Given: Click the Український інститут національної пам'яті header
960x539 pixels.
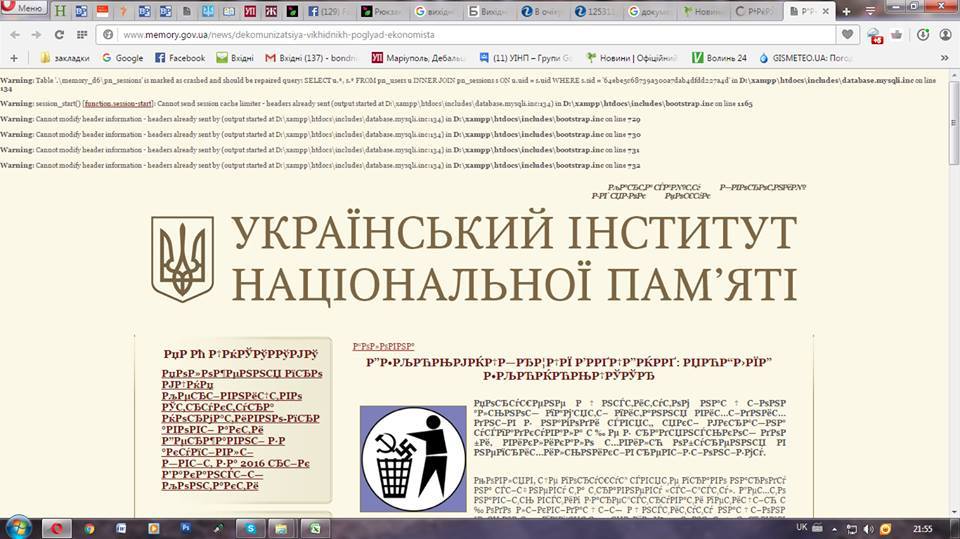Looking at the screenshot, I should 514,259.
